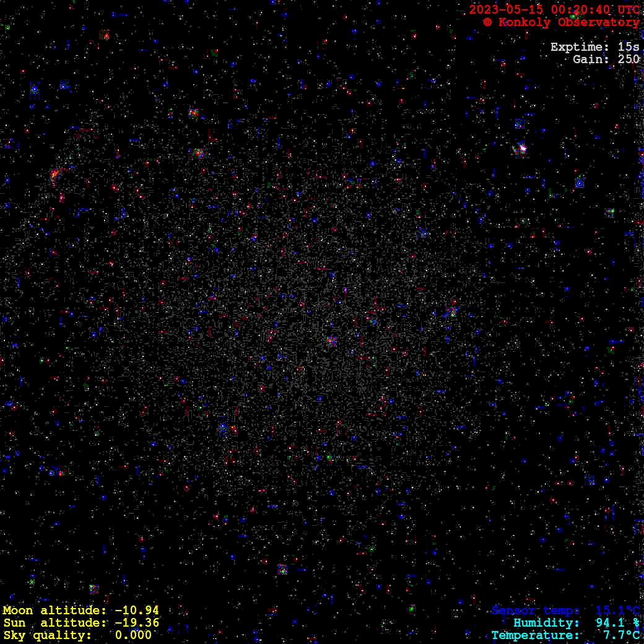Click the time 00:20:40 in the timestamp
The width and height of the screenshot is (644, 644).
(577, 10)
